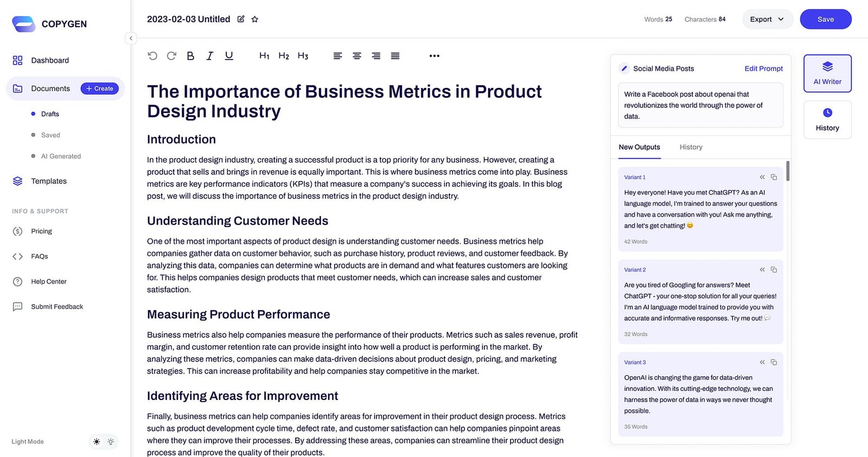The image size is (868, 457).
Task: Copy Variant 1 output to clipboard
Action: (774, 177)
